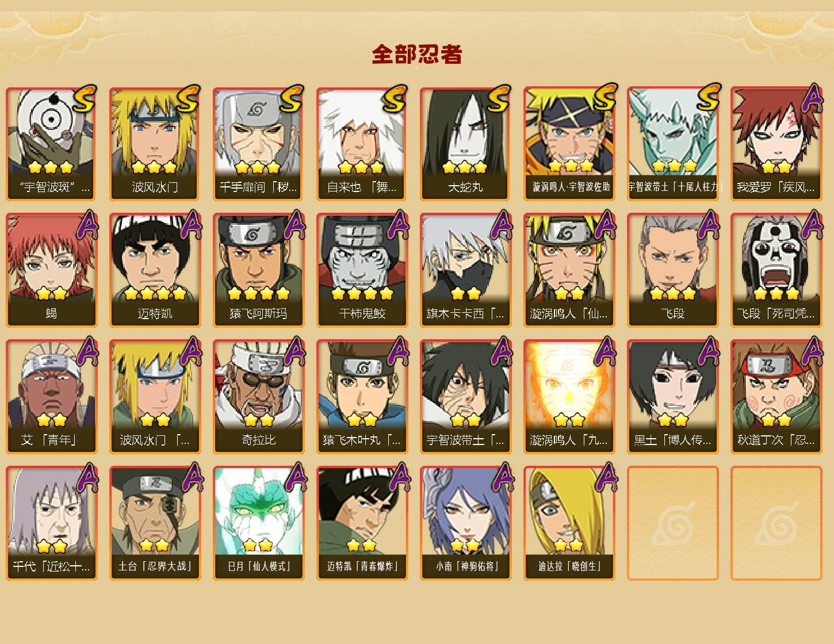The width and height of the screenshot is (834, 644).
Task: Click the 旗木卡卡西 ninja card
Action: (x=466, y=270)
